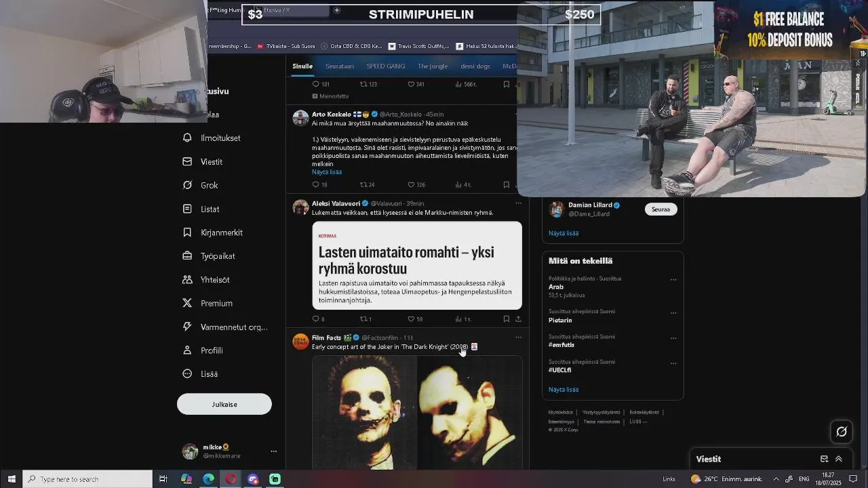Open more options on Aleksi Valavuori's post

[518, 203]
